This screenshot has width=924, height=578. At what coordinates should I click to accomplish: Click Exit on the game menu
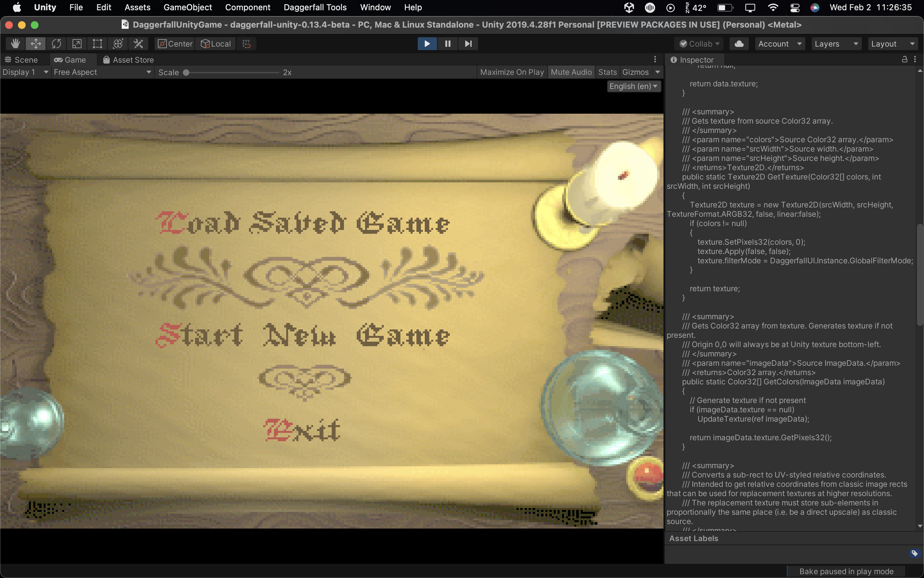302,430
